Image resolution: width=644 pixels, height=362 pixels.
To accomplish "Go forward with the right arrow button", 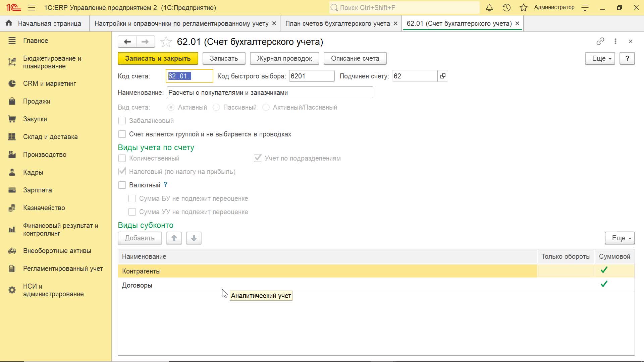I will tap(145, 42).
